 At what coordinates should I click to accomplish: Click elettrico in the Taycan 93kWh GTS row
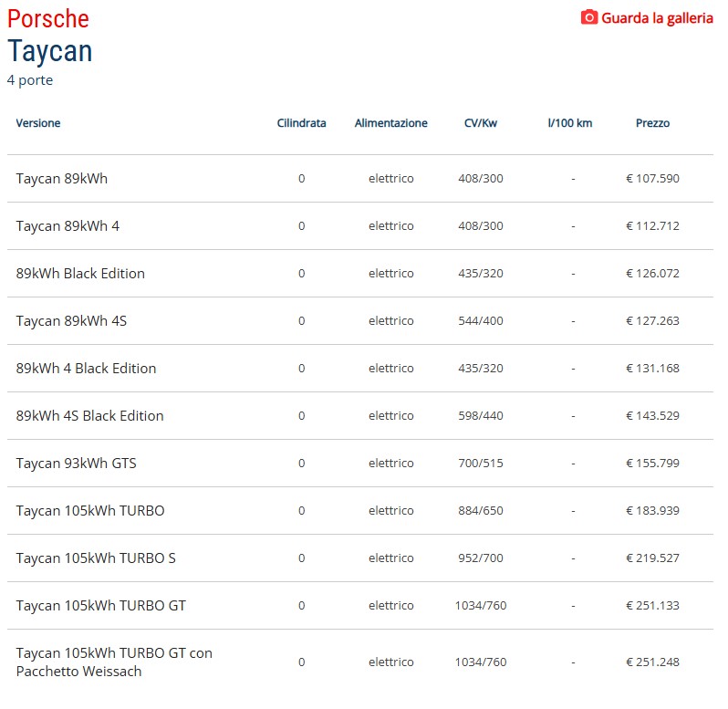(x=391, y=464)
